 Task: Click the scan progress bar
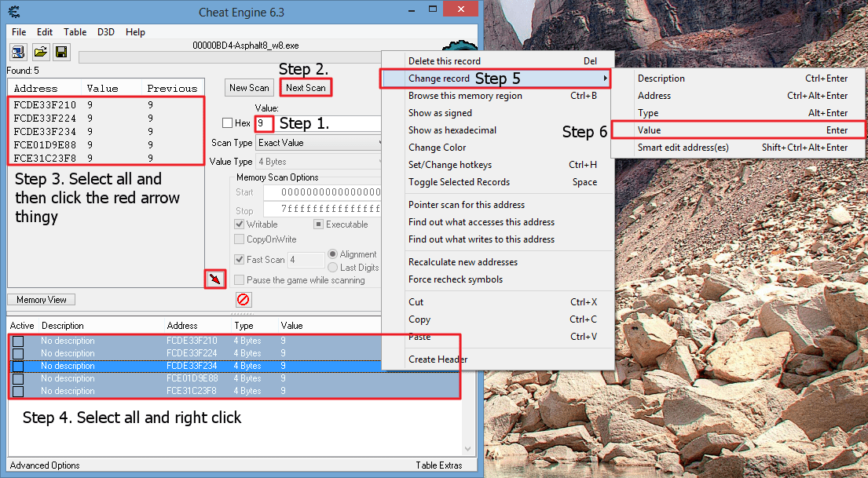pyautogui.click(x=230, y=57)
